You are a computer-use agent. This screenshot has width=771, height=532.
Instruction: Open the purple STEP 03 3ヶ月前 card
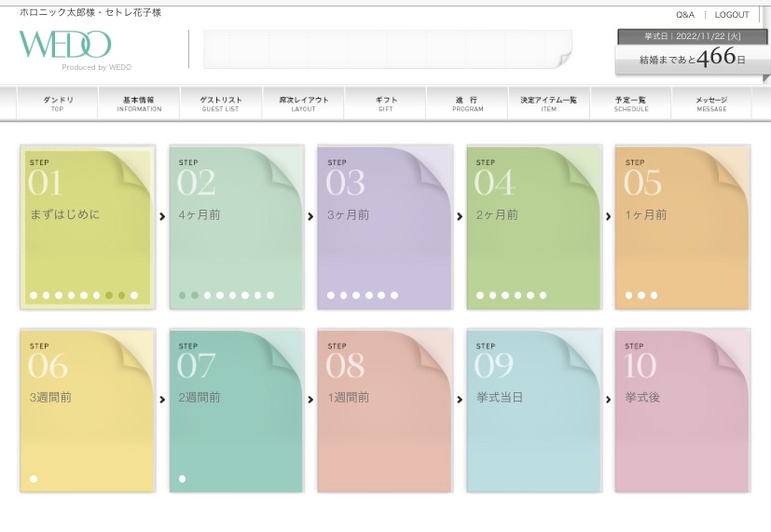tap(384, 227)
